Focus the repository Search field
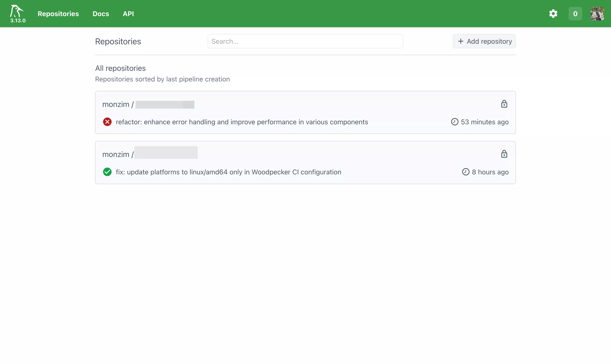611x364 pixels. pyautogui.click(x=305, y=41)
